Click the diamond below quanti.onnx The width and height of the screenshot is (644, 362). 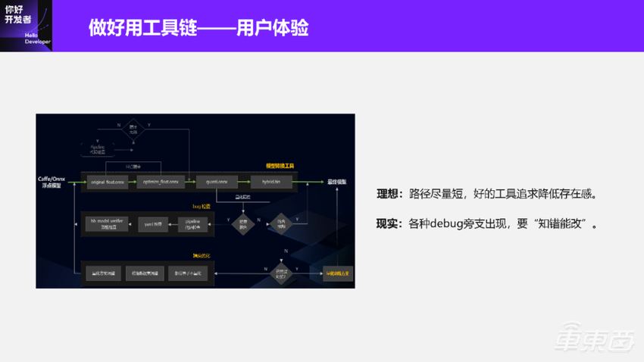click(244, 223)
